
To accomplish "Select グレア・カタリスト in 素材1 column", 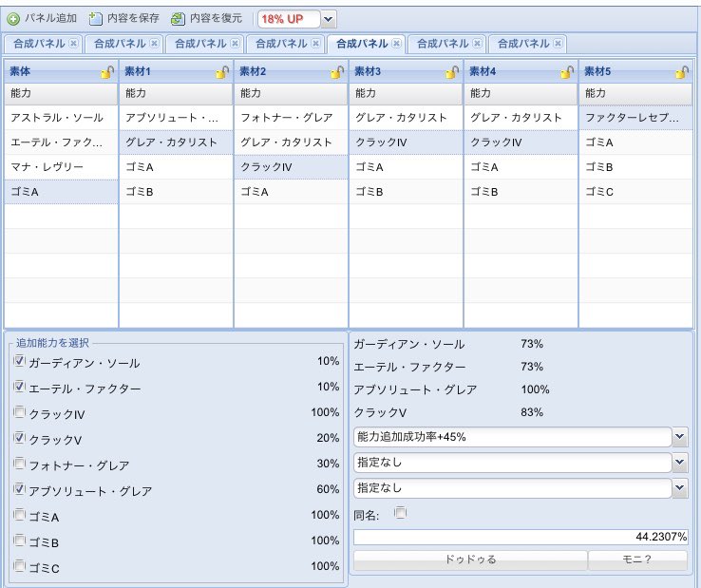I will click(x=176, y=142).
